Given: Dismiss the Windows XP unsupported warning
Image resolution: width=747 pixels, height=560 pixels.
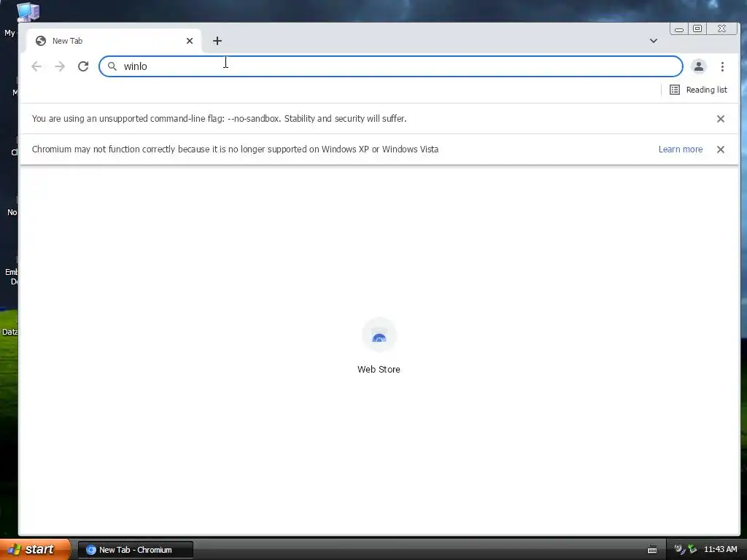Looking at the screenshot, I should [x=720, y=149].
